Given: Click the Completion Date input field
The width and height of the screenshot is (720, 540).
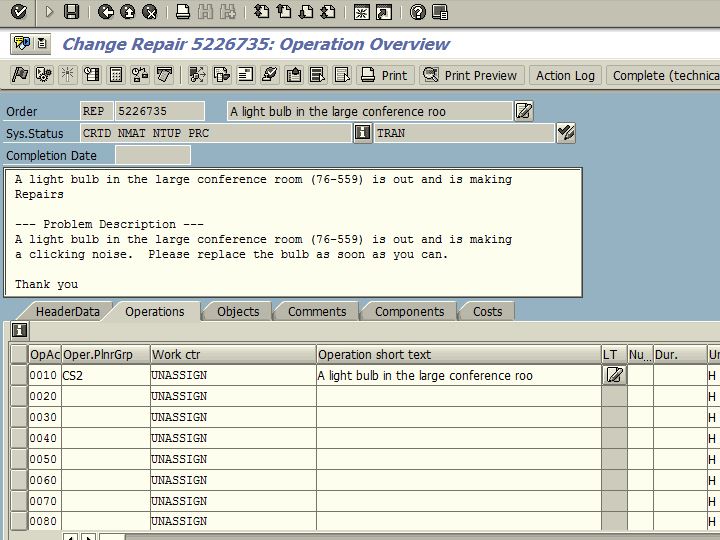Looking at the screenshot, I should click(152, 155).
